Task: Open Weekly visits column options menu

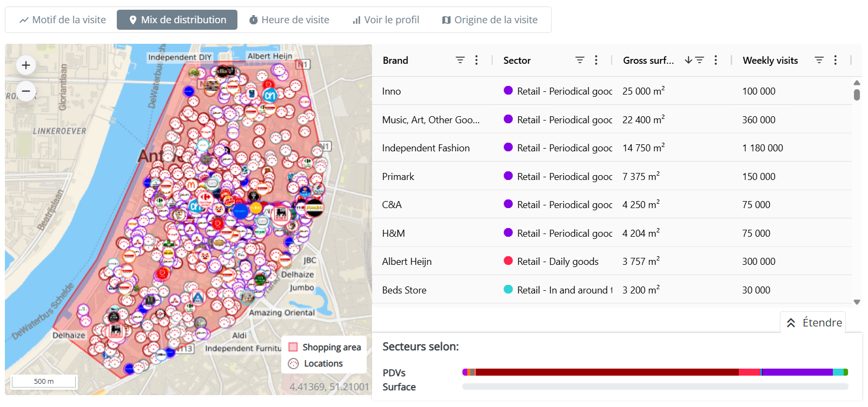Action: (836, 60)
